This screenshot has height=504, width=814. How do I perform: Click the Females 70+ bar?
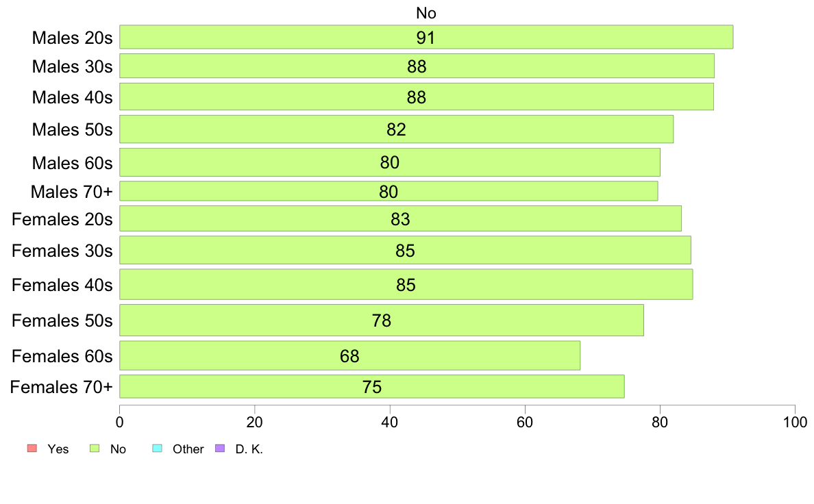[x=372, y=387]
